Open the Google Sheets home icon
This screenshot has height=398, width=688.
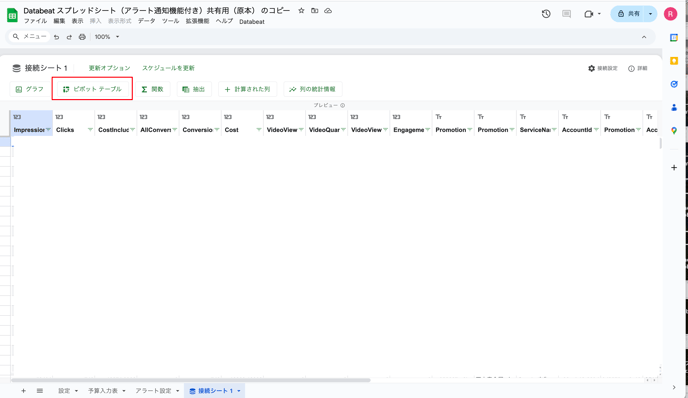(x=12, y=15)
